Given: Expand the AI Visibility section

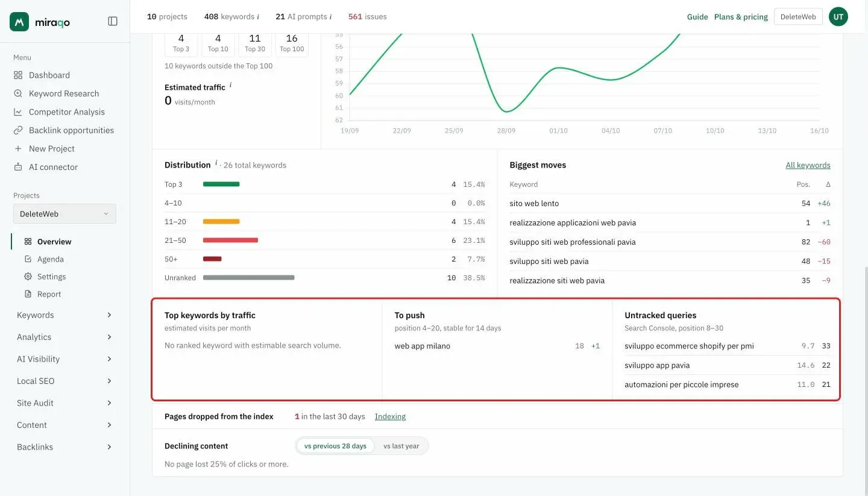Looking at the screenshot, I should (64, 359).
